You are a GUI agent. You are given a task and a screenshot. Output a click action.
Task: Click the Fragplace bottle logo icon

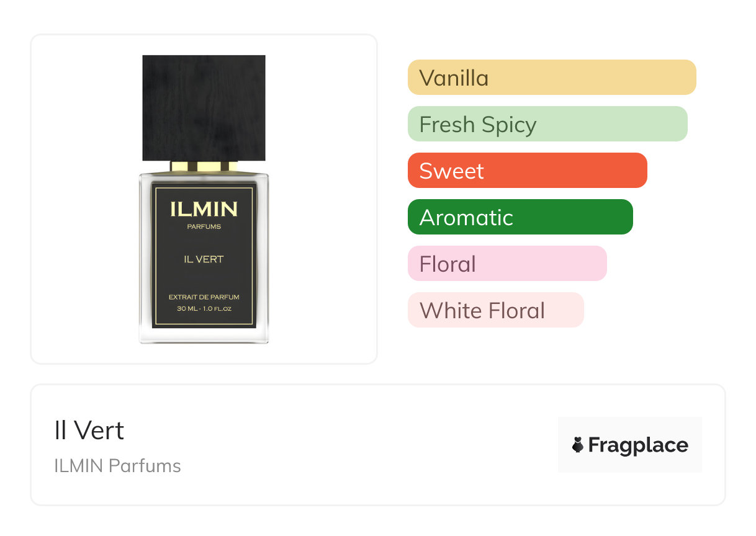coord(578,445)
